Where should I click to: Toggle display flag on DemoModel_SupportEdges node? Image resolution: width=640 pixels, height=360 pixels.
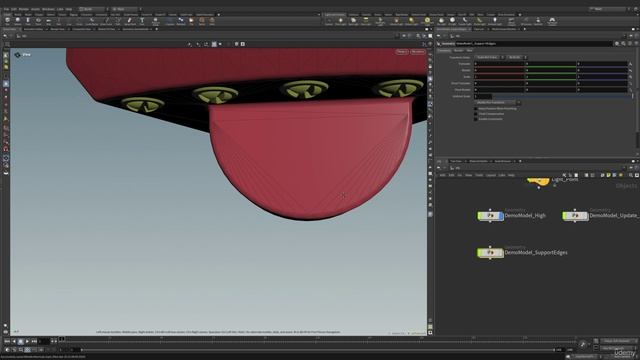point(502,253)
